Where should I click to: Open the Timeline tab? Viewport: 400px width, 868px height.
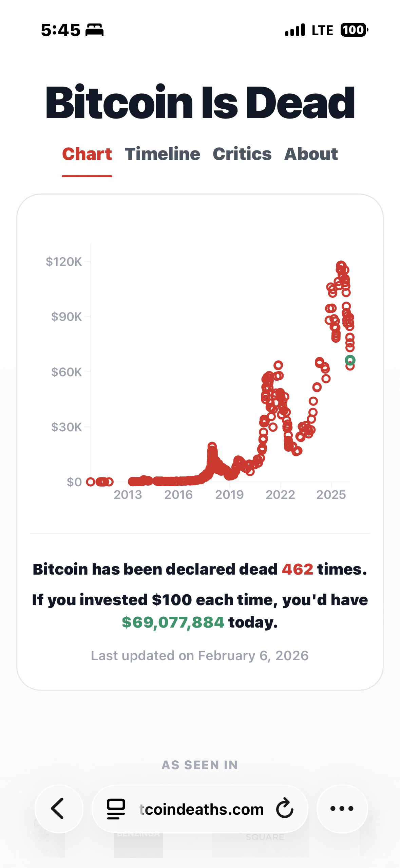point(162,154)
